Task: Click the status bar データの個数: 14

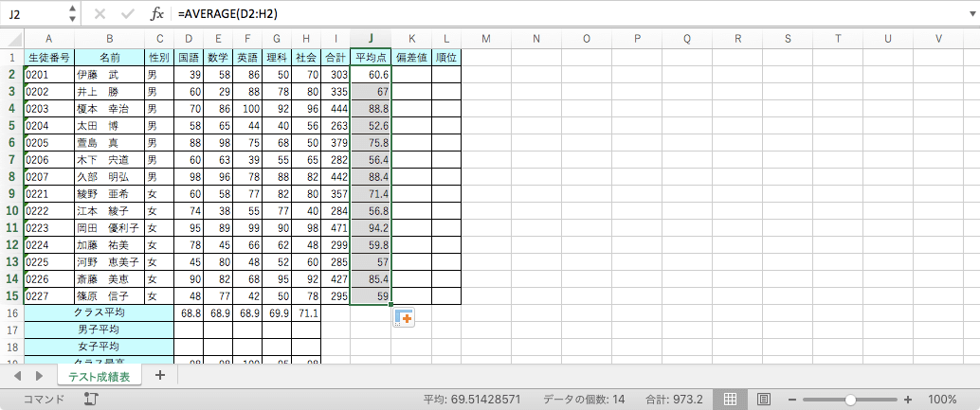Action: coord(584,400)
